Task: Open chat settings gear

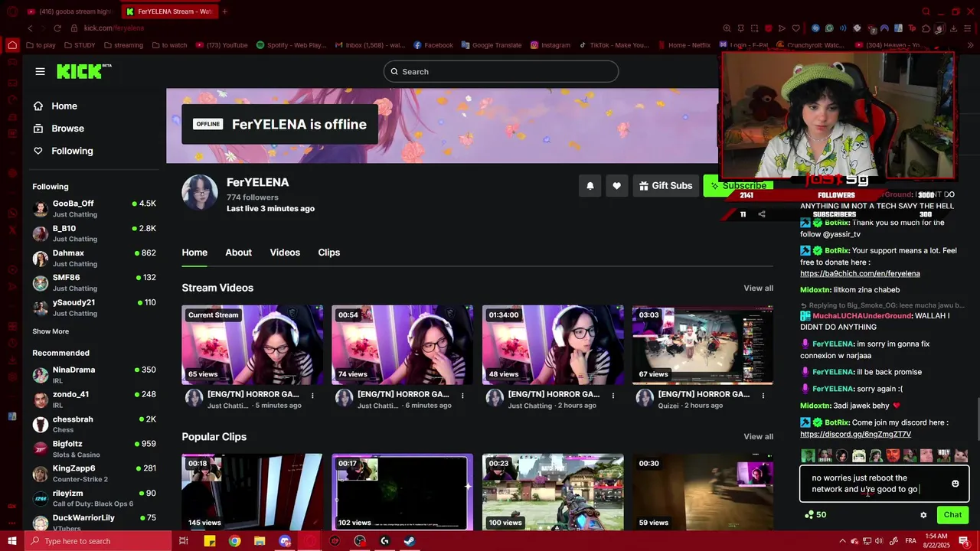Action: (923, 515)
